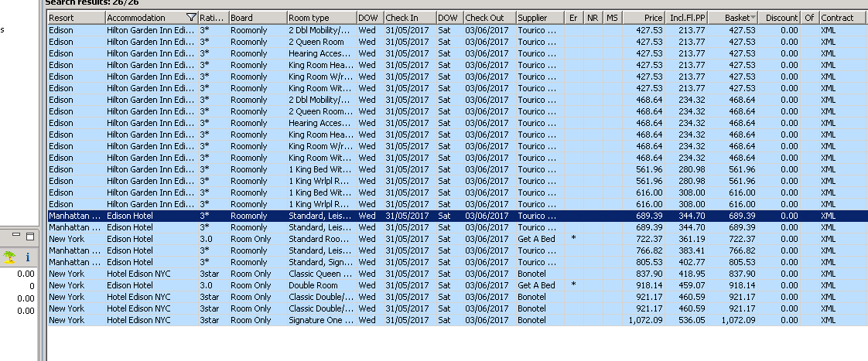
Task: Select the Incl.Fl.PP cell showing 402.77
Action: (686, 262)
